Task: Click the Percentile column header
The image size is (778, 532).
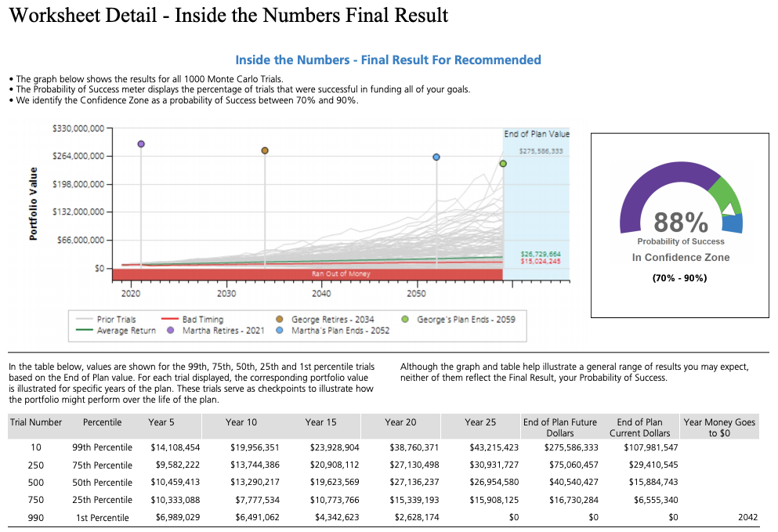Action: point(103,422)
